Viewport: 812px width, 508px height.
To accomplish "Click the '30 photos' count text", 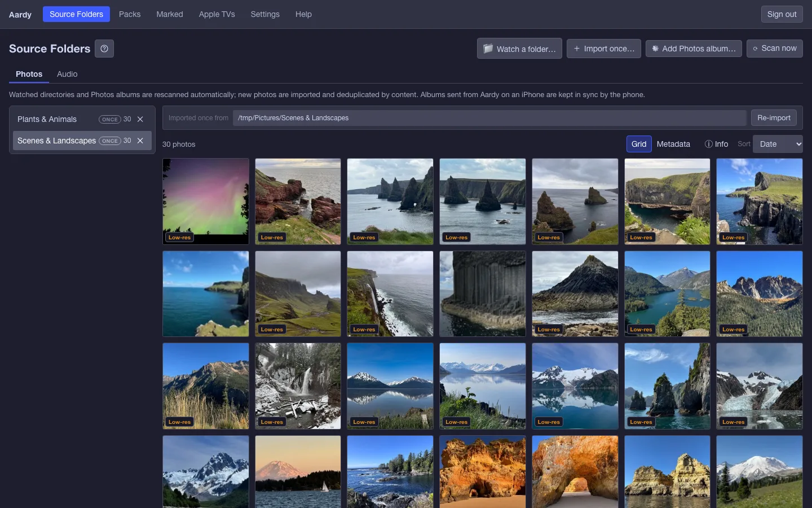I will point(179,144).
